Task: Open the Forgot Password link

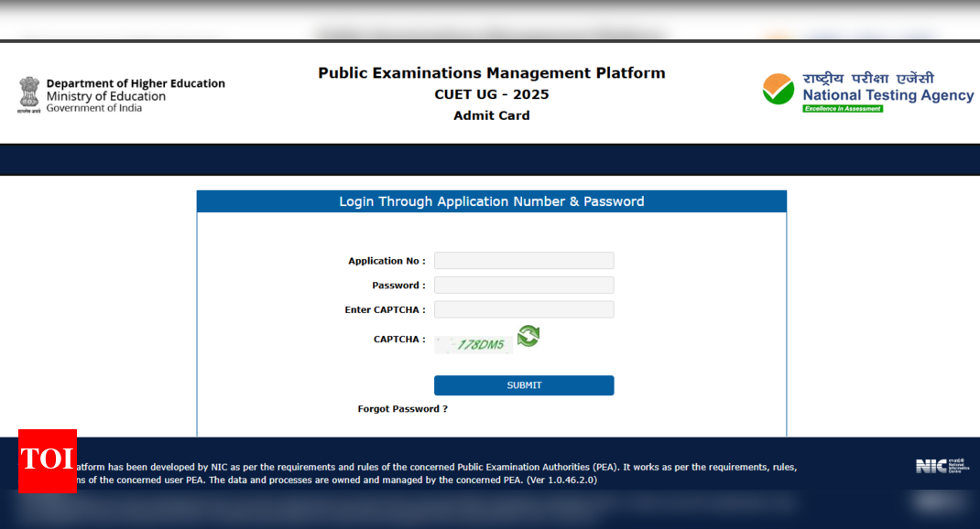Action: pos(402,409)
